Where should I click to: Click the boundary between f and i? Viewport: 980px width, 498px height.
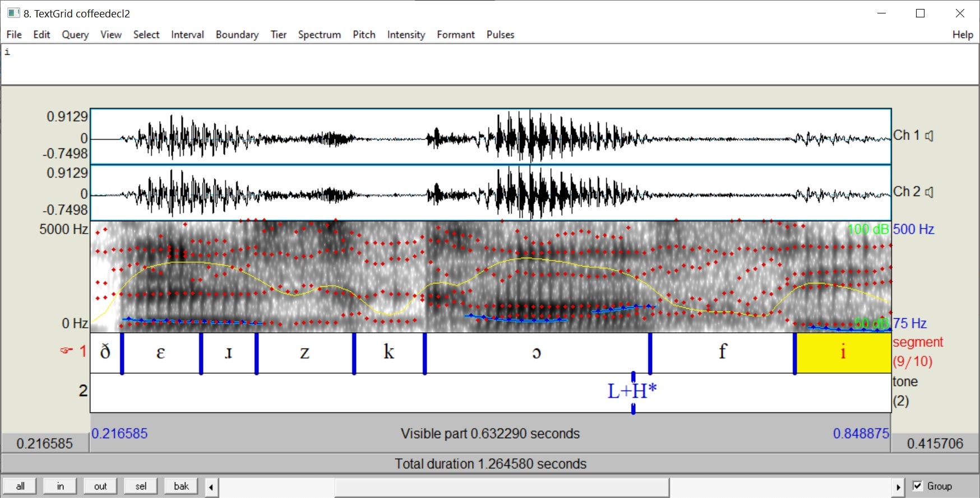(x=794, y=353)
